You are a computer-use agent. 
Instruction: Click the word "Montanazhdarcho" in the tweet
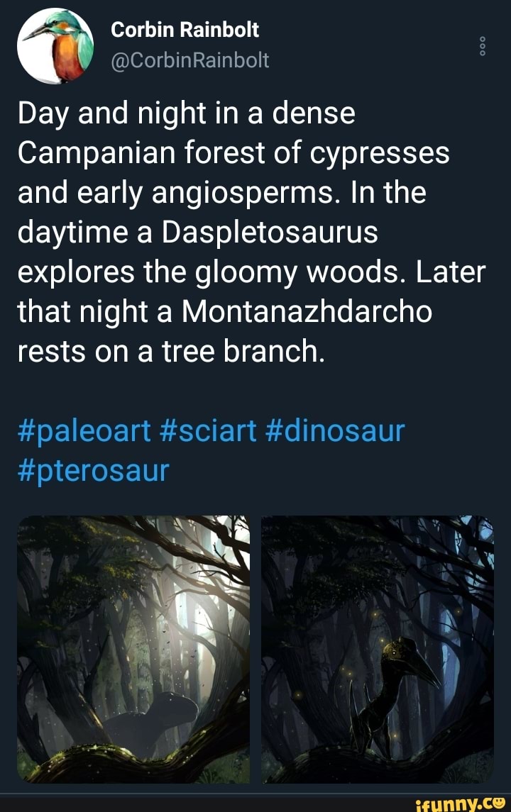[307, 310]
